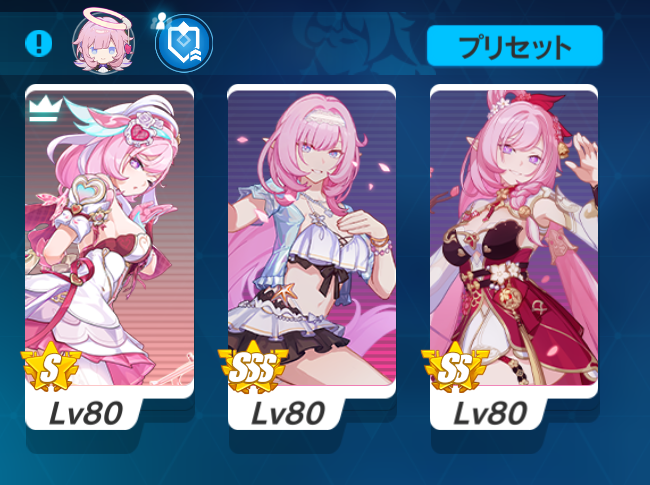This screenshot has height=485, width=650.
Task: Open the blue shield support badge icon
Action: pos(184,43)
